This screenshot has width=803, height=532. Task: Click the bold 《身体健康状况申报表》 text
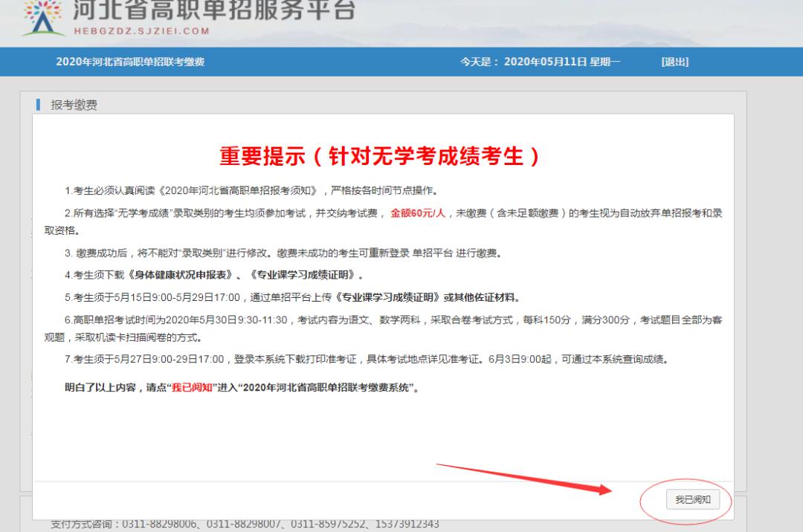[x=180, y=275]
